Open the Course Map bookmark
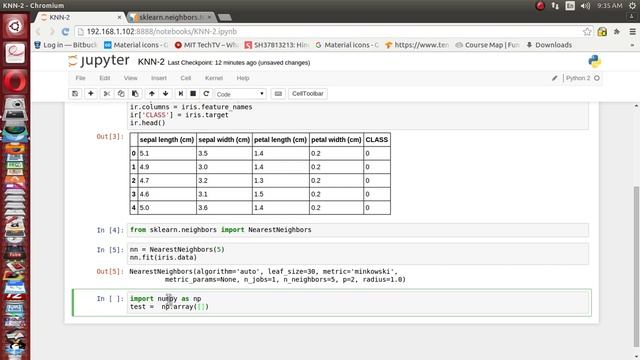 click(x=487, y=45)
